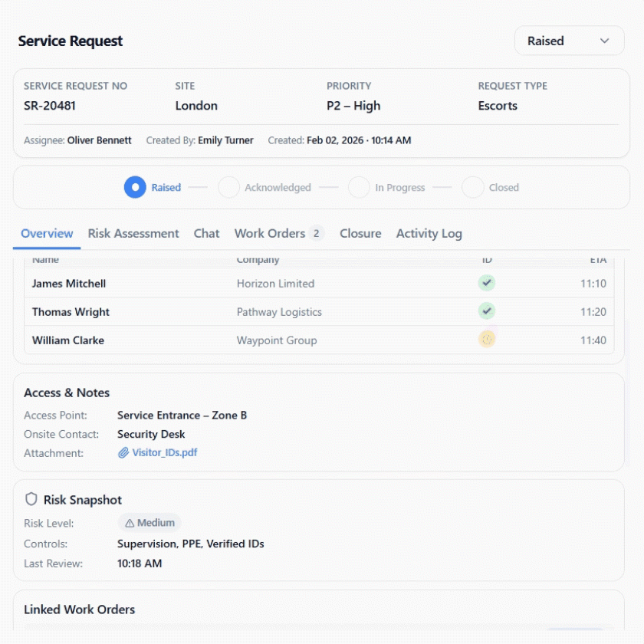Open the Visitor_IDs.pdf attachment link

pyautogui.click(x=164, y=453)
